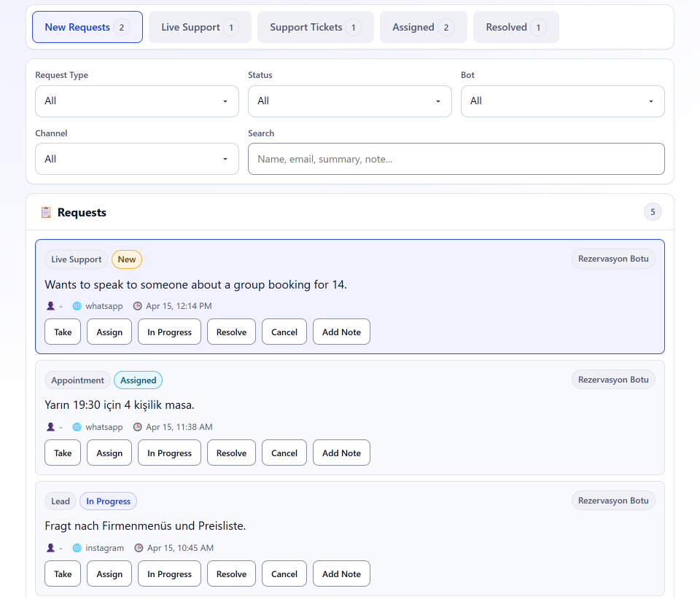Screen dimensions: 700x599
Task: Select the group booking for 14 request text
Action: (195, 284)
